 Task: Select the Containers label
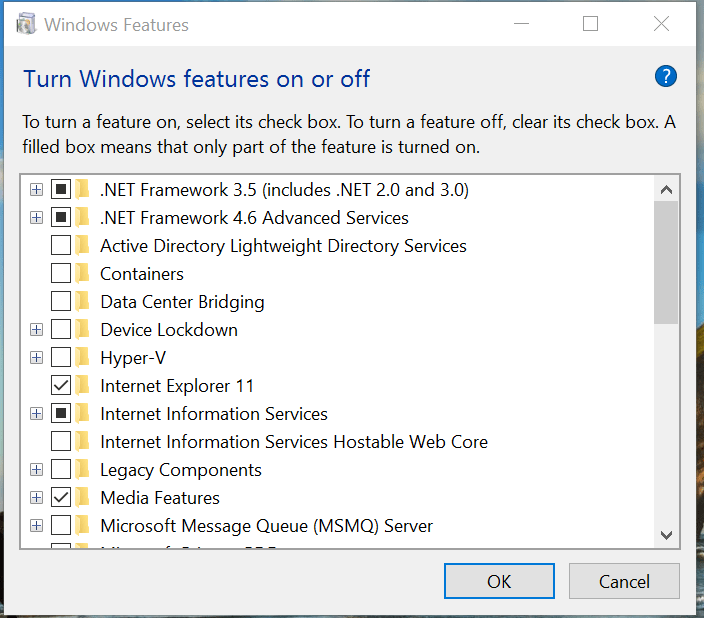[142, 274]
